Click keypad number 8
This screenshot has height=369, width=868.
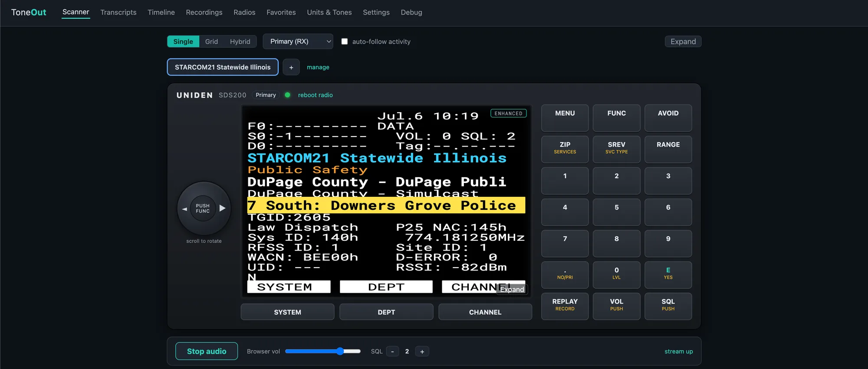click(617, 243)
